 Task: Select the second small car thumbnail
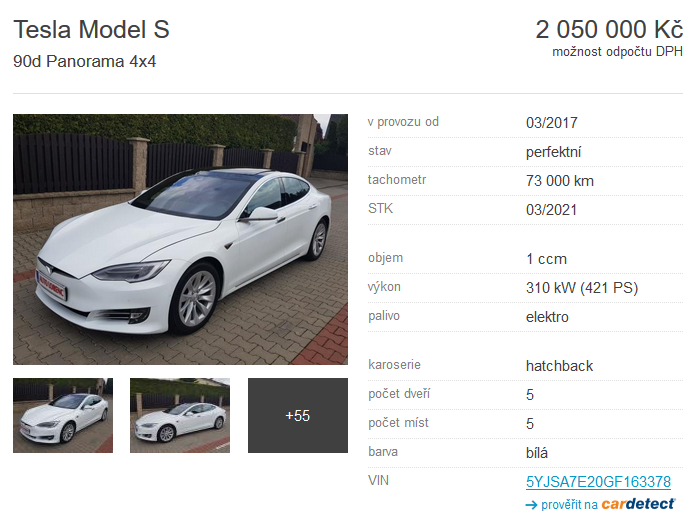tap(180, 415)
